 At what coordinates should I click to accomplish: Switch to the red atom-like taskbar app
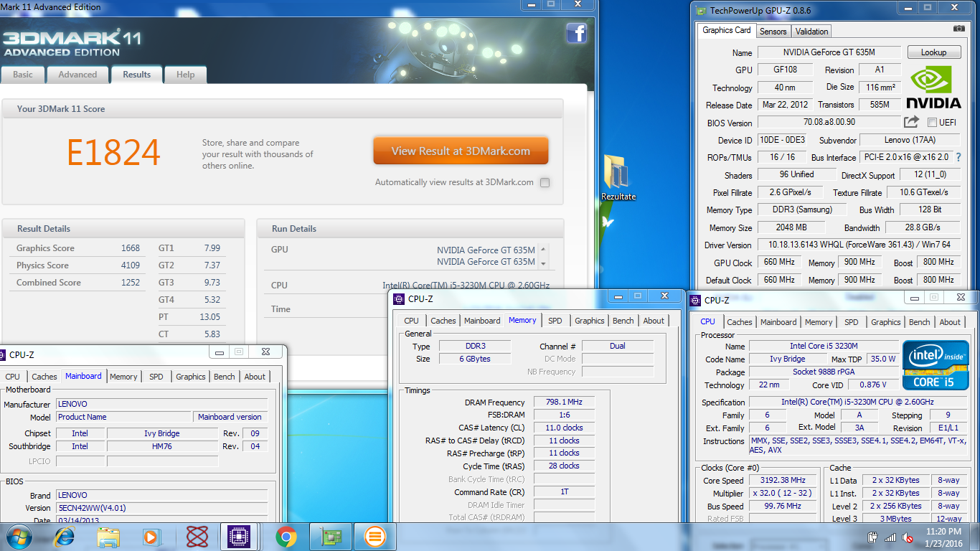[197, 537]
